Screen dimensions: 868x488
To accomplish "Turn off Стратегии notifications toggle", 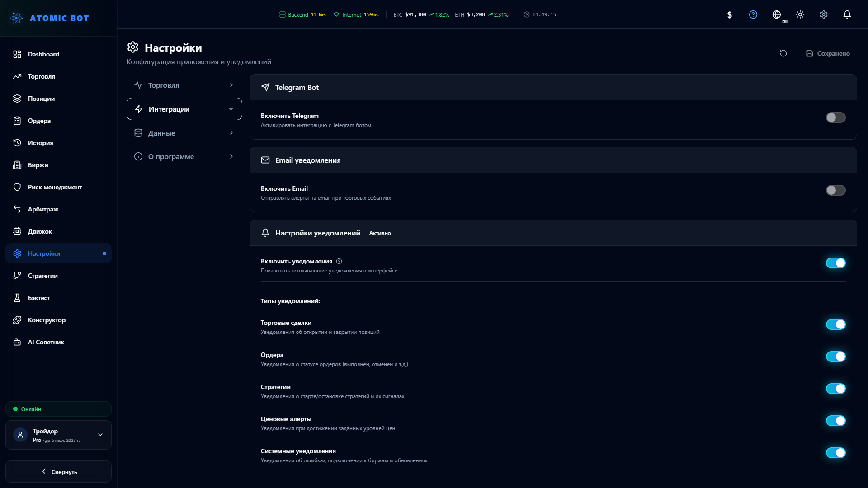I will (835, 389).
